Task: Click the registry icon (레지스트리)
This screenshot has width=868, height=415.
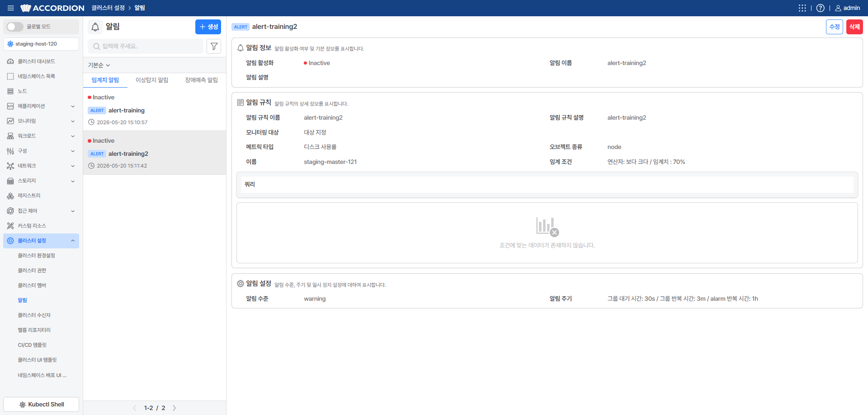Action: (x=10, y=196)
